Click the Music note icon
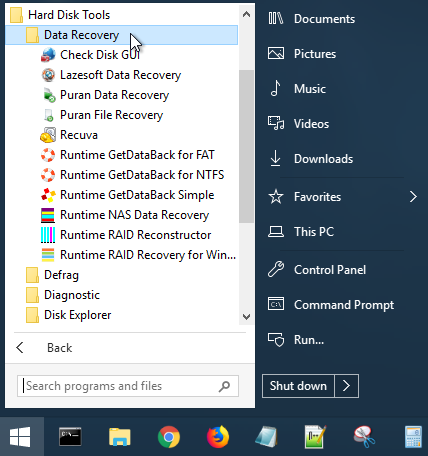This screenshot has width=428, height=456. coord(275,88)
